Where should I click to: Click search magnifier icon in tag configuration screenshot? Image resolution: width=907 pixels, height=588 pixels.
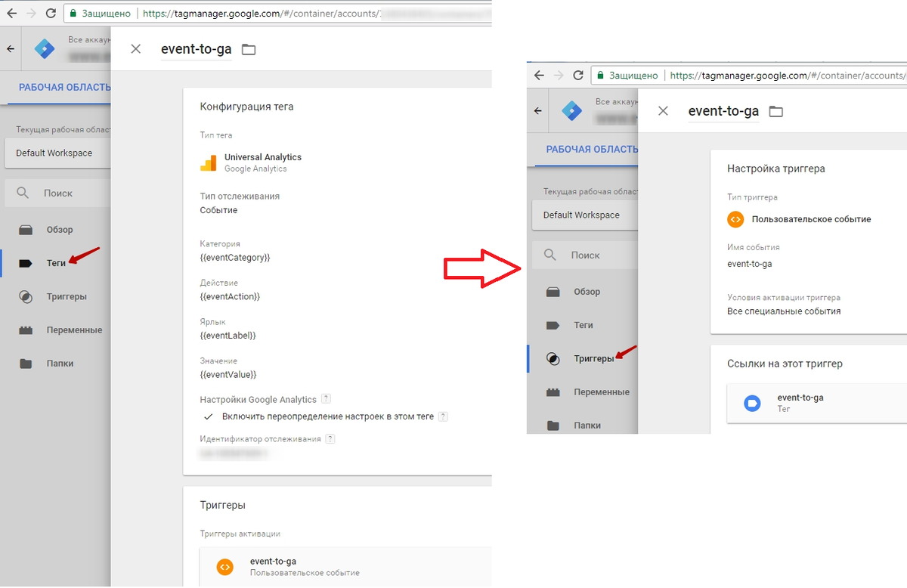click(x=24, y=193)
